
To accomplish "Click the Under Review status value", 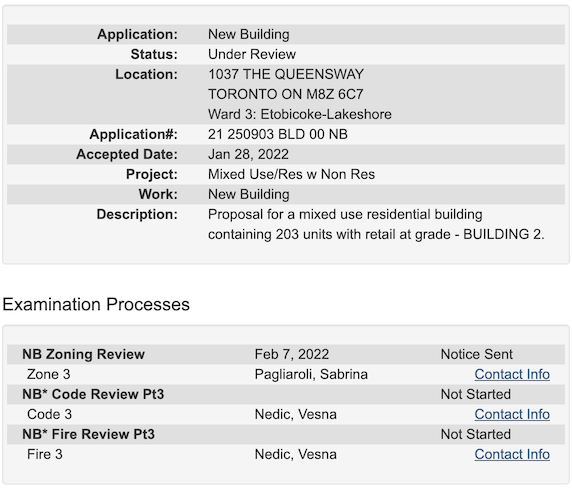I will click(252, 54).
